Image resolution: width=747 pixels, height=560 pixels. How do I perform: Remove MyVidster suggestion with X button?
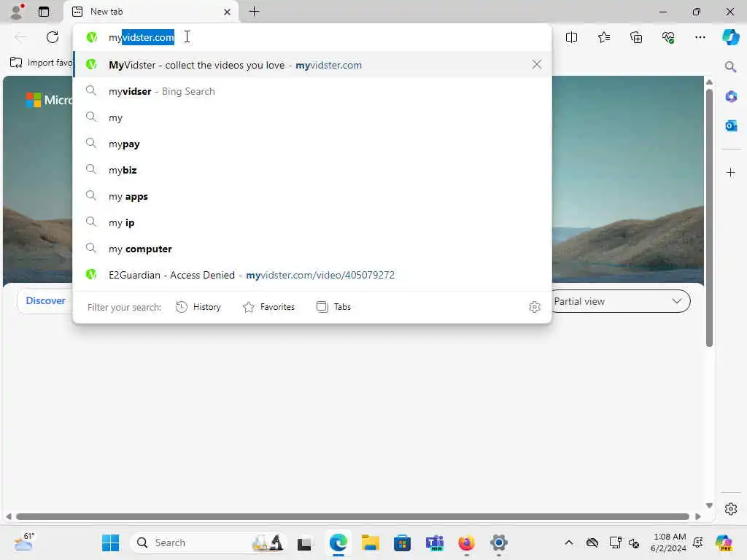pos(537,64)
